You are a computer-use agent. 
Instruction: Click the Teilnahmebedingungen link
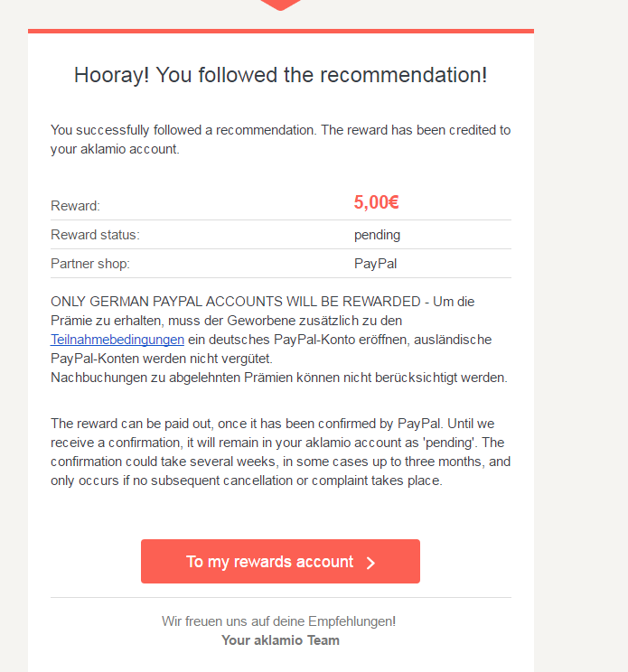point(117,340)
